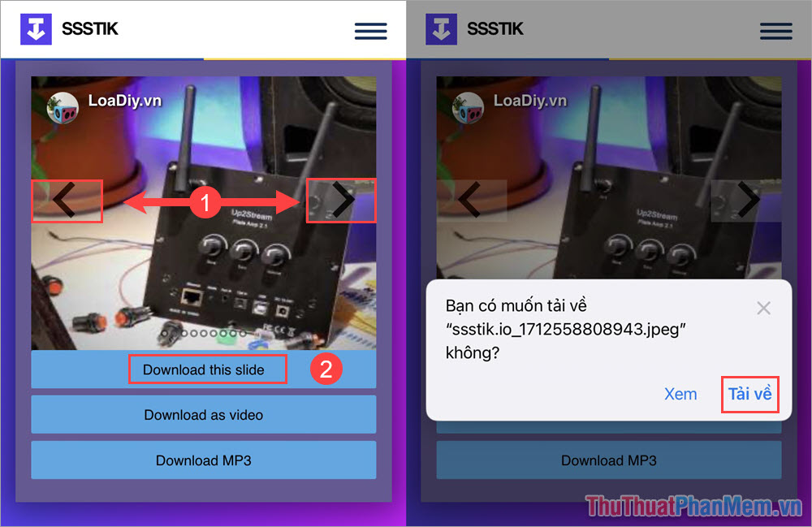Open the hamburger menu in left screen

point(370,31)
